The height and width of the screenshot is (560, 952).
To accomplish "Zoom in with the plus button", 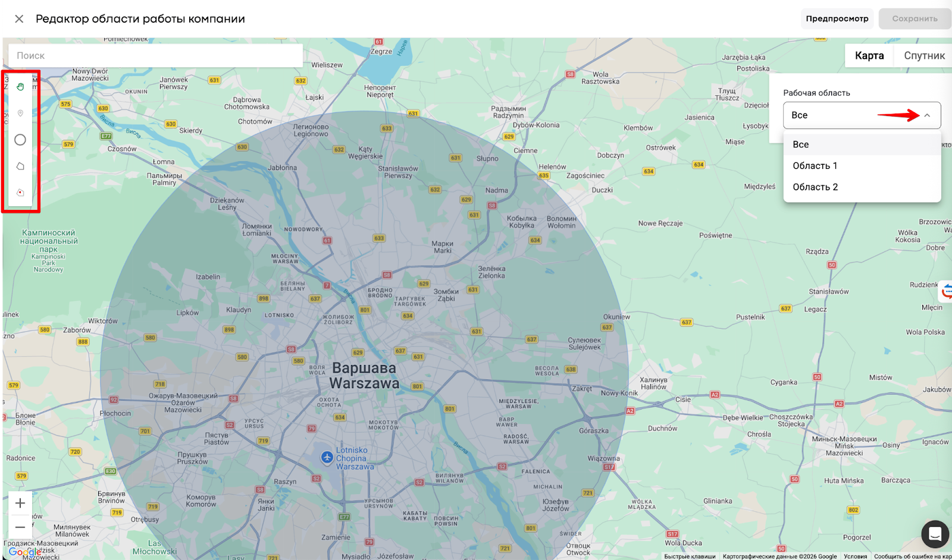I will (x=20, y=504).
